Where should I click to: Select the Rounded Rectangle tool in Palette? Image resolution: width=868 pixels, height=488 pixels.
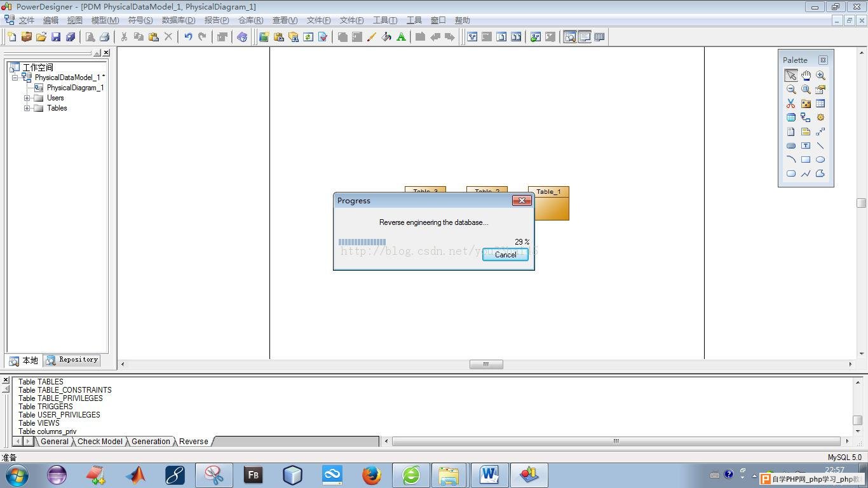click(790, 173)
